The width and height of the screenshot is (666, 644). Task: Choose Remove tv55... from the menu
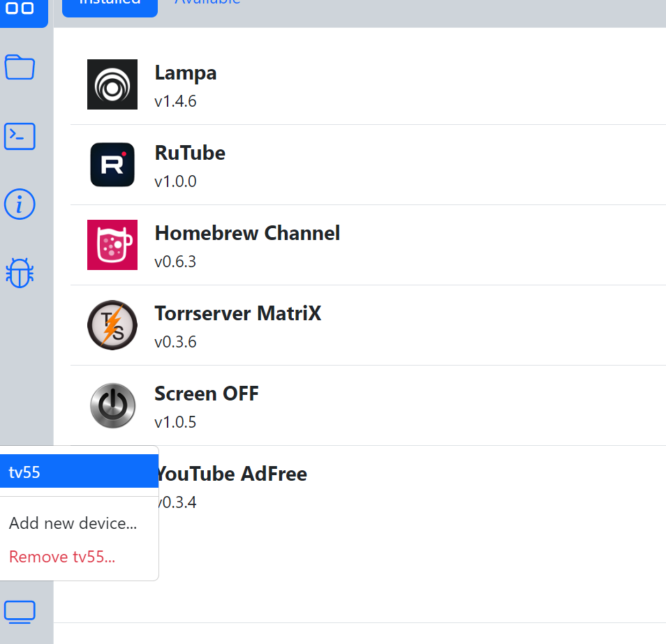[x=62, y=557]
